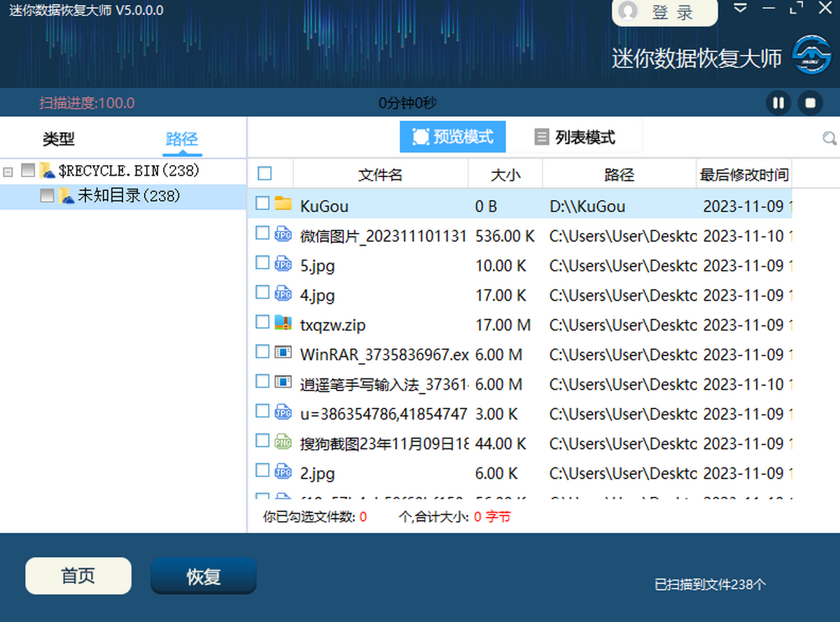
Task: Click the $RECYCLE.BIN folder icon in tree
Action: pos(47,170)
